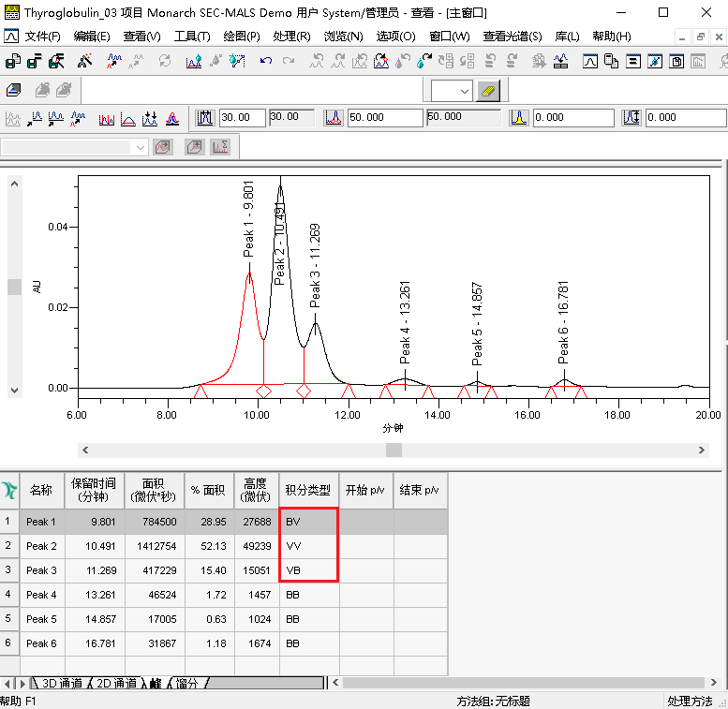
Task: Click the sigma chart icon in fourth toolbar
Action: [220, 147]
